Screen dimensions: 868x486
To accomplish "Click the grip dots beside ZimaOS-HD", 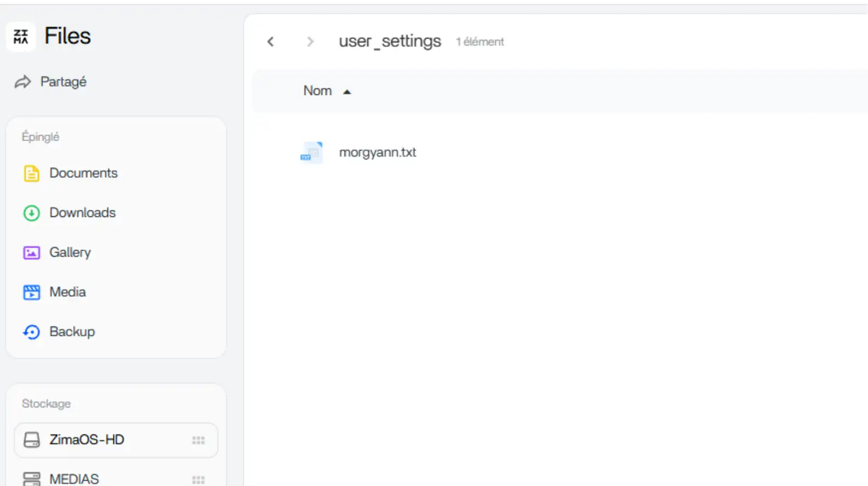I will click(198, 440).
